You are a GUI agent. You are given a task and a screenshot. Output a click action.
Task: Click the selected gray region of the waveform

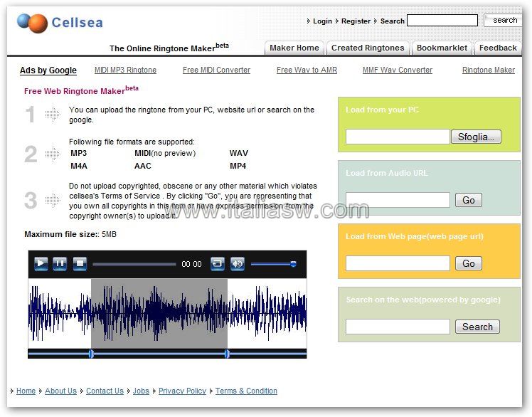[x=159, y=313]
